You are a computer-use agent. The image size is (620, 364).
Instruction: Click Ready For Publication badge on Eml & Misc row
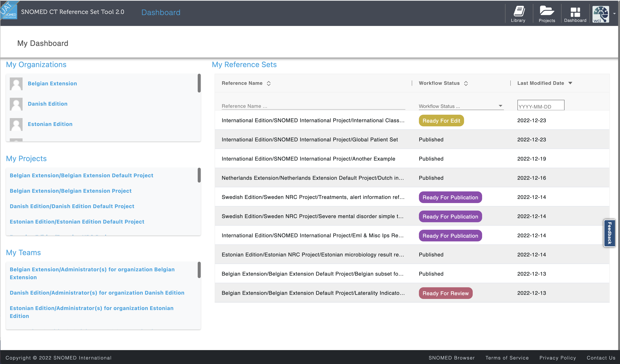pos(450,236)
